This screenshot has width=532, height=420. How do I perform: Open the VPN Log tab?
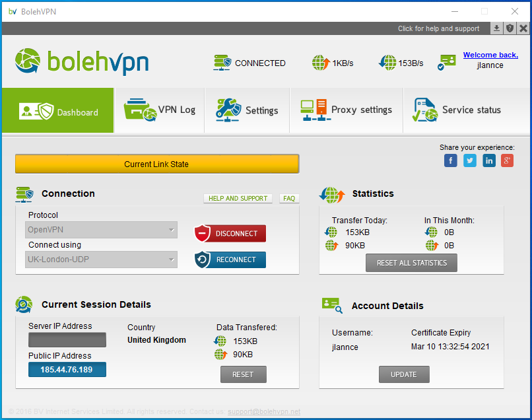pos(160,110)
